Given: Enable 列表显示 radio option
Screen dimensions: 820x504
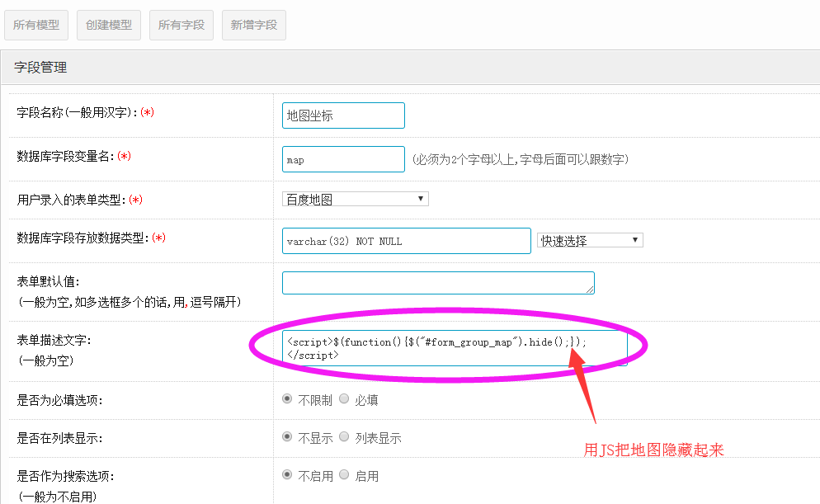Looking at the screenshot, I should tap(344, 437).
